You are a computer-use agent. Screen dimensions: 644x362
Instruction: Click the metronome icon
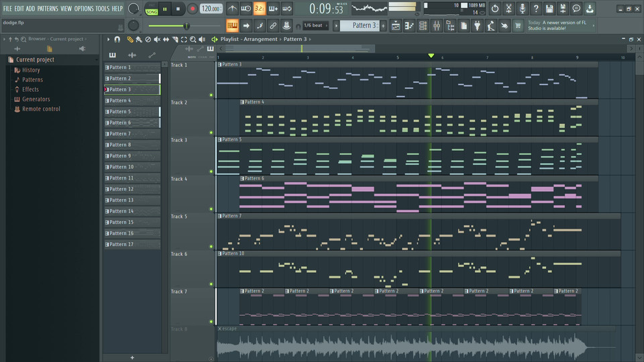pyautogui.click(x=232, y=9)
